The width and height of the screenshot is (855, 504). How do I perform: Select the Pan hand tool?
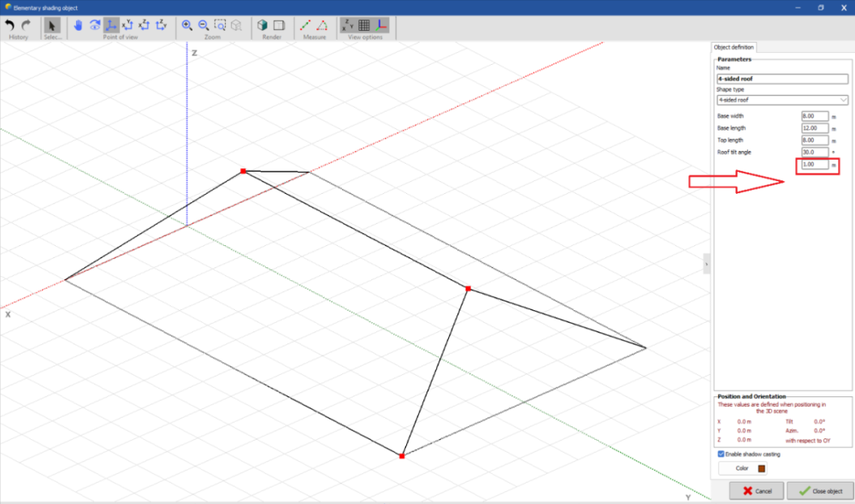pyautogui.click(x=78, y=25)
